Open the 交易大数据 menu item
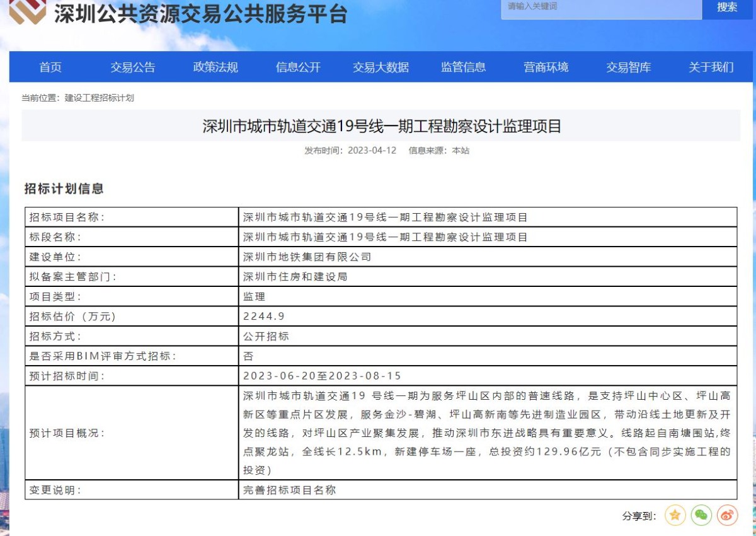The image size is (756, 536). 381,67
